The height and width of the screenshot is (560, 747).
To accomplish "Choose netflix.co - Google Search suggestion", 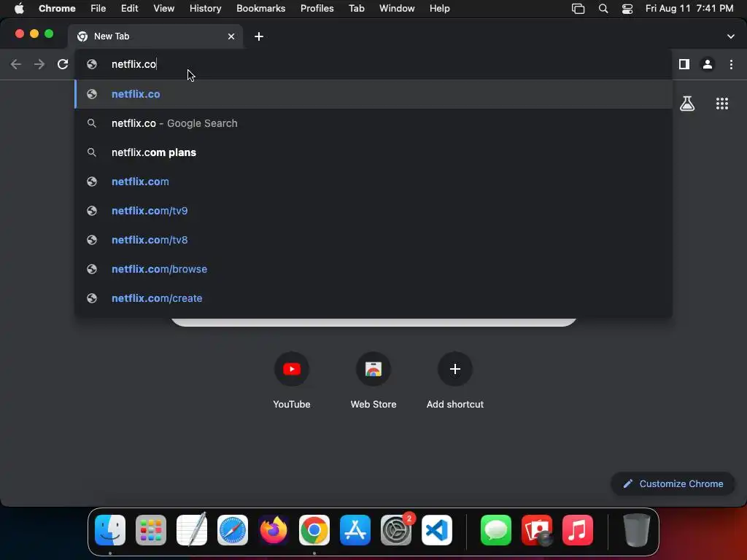I will (373, 123).
